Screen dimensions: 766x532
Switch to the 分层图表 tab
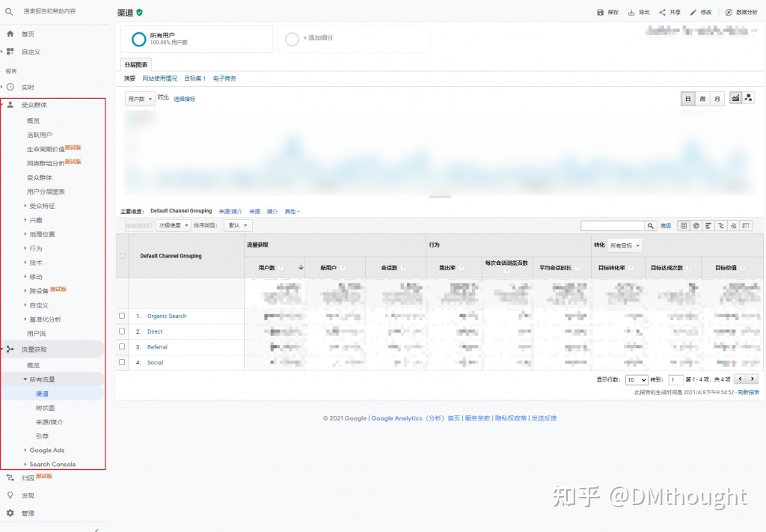click(x=136, y=64)
